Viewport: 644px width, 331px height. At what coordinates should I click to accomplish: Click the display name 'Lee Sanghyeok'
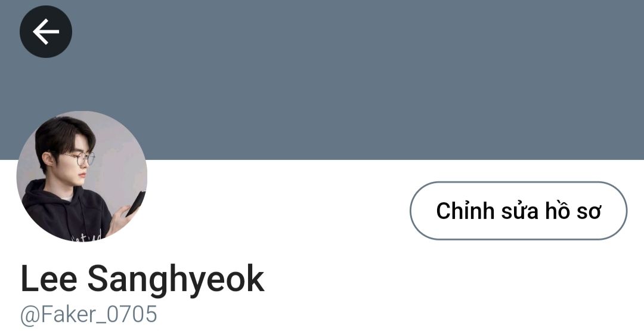tap(143, 280)
